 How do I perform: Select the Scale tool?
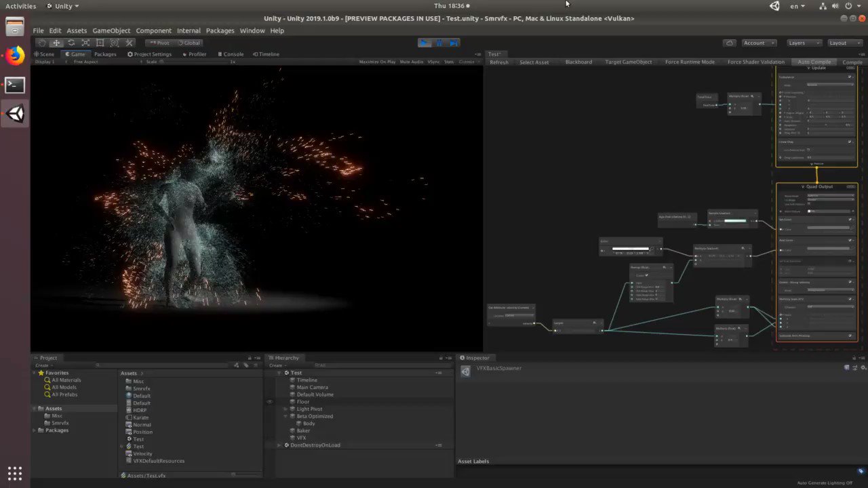click(x=85, y=42)
